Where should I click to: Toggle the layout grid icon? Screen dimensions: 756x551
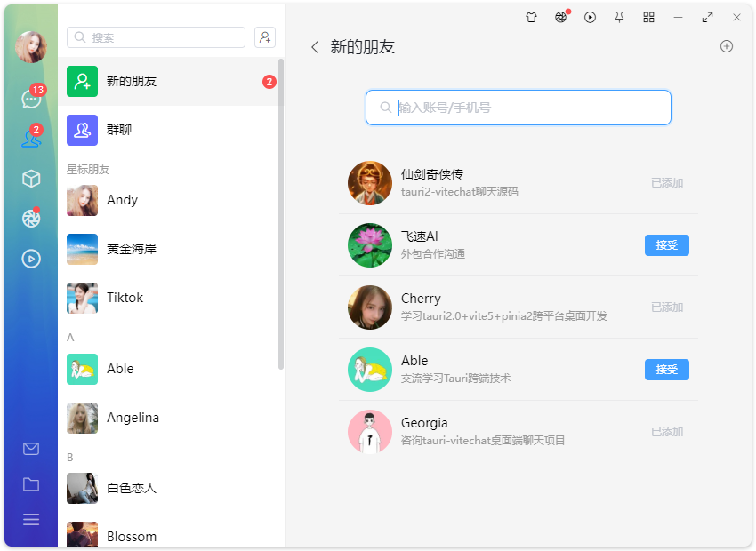coord(648,17)
